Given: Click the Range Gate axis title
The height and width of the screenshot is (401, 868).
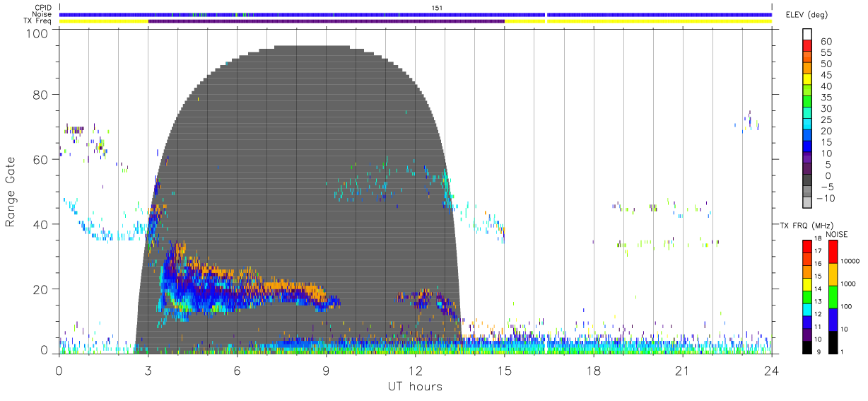Looking at the screenshot, I should click(11, 191).
